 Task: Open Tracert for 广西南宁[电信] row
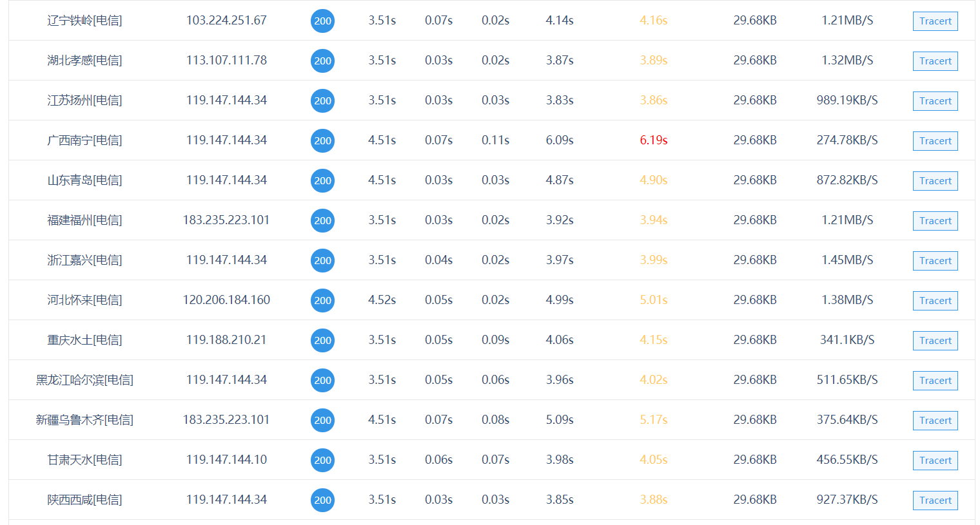935,141
